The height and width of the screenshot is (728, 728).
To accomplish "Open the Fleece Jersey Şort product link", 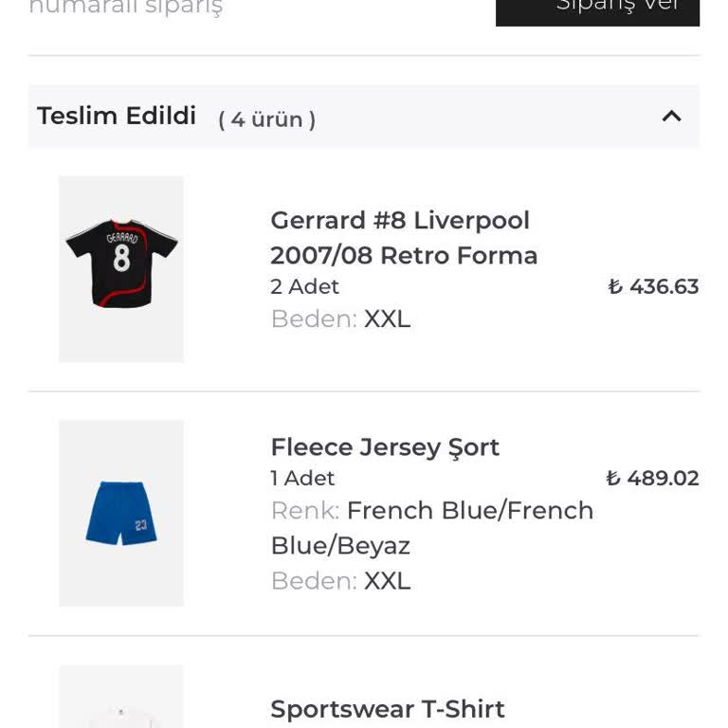I will point(385,446).
